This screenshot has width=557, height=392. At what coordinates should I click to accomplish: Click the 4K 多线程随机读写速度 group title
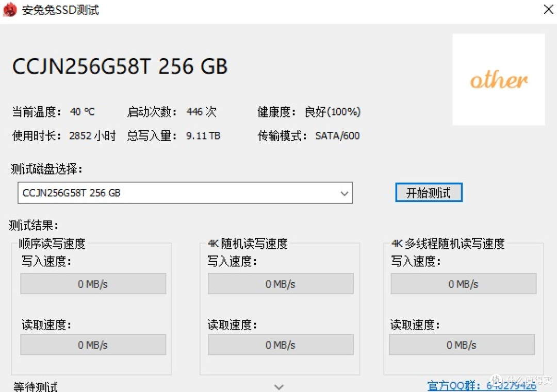448,244
